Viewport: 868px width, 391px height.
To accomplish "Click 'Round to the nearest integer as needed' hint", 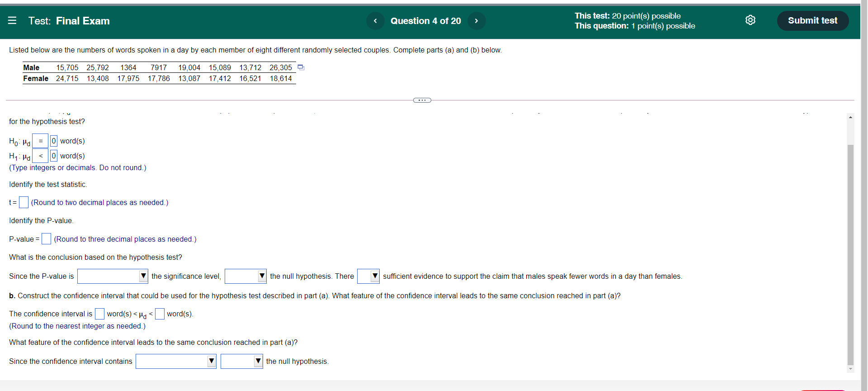I will click(77, 326).
